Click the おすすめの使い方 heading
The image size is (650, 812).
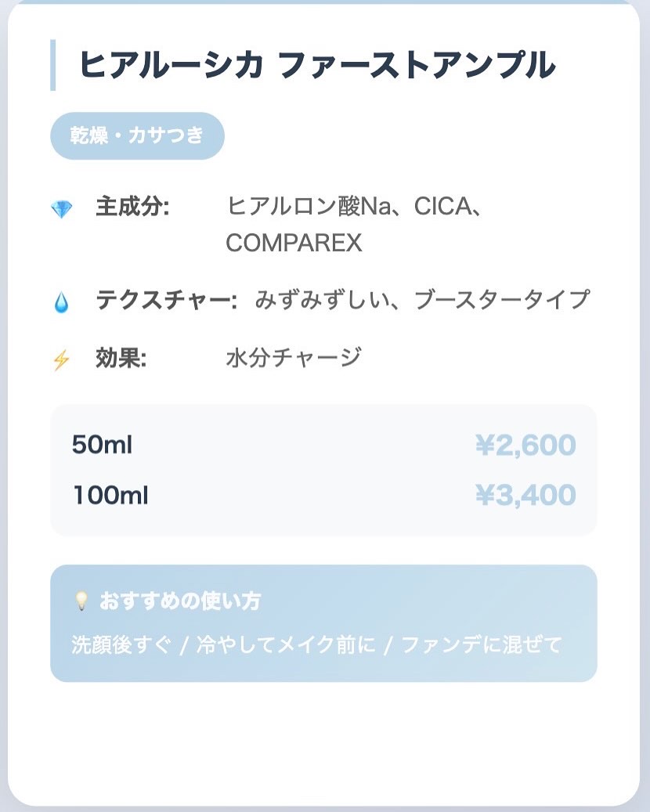point(180,601)
